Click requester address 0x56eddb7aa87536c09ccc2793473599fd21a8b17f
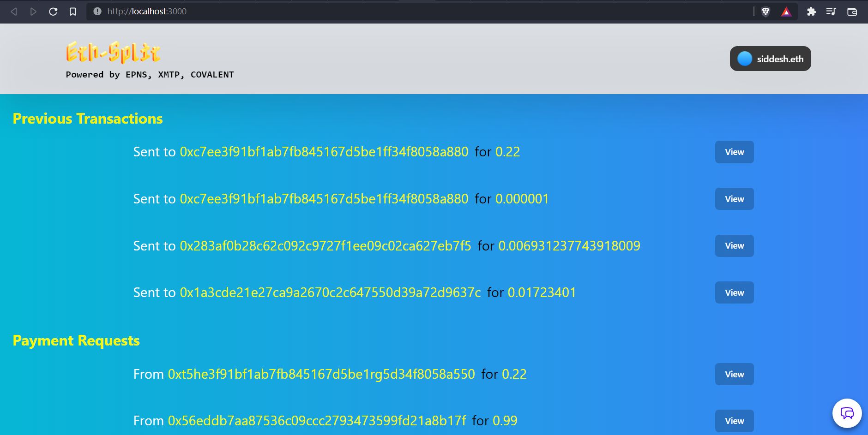This screenshot has width=868, height=435. pos(317,421)
